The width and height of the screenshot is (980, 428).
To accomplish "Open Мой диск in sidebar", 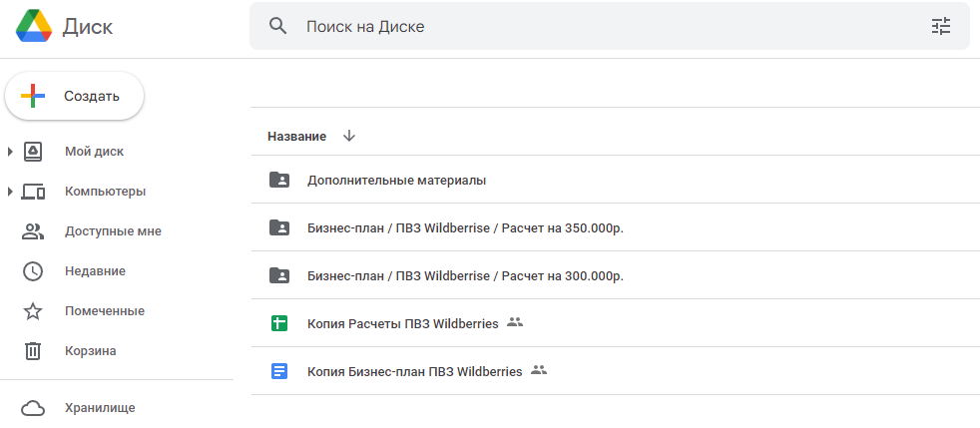I will point(95,152).
